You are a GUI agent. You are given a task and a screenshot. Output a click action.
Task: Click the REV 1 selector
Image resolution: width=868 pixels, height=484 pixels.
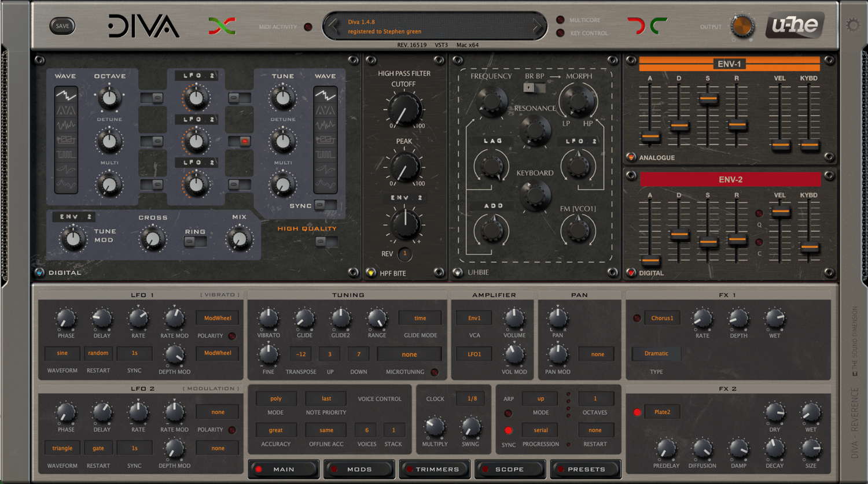(x=405, y=254)
